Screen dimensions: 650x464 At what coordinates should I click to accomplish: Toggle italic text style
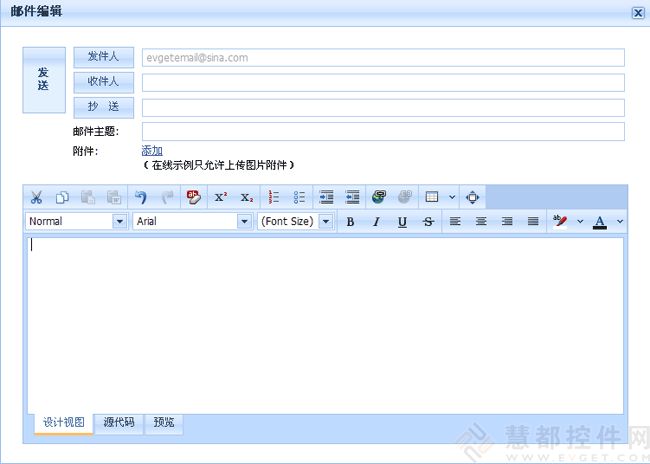(376, 222)
